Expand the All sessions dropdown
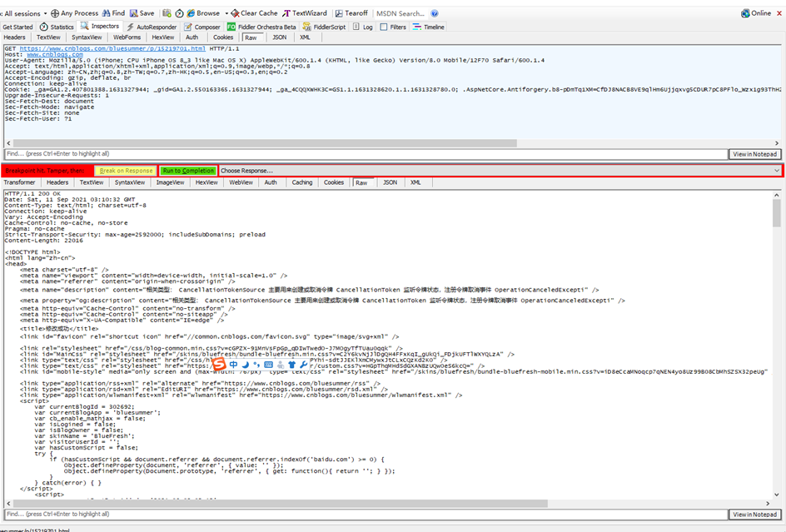Image resolution: width=786 pixels, height=532 pixels. coord(45,13)
